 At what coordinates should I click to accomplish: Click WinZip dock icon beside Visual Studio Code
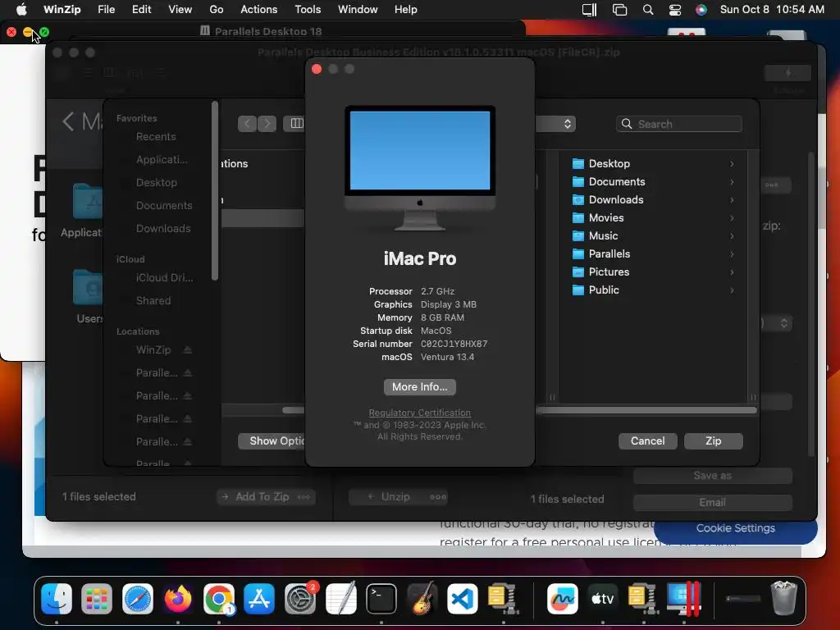coord(503,598)
